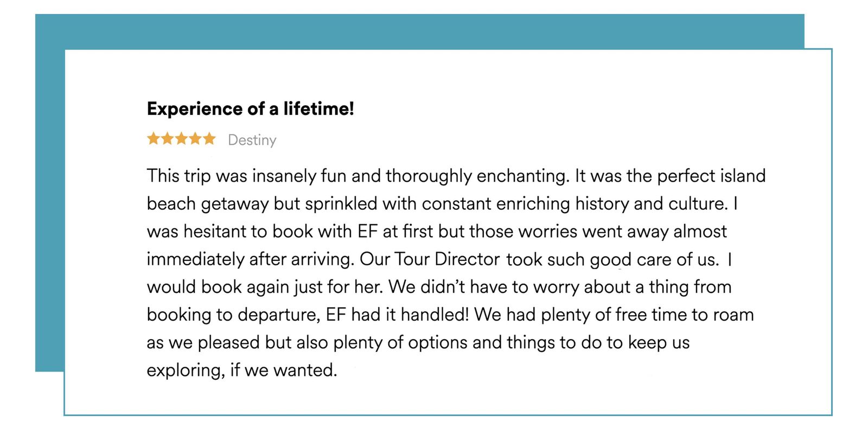
Task: Click the fourth gold rating star
Action: (x=195, y=139)
